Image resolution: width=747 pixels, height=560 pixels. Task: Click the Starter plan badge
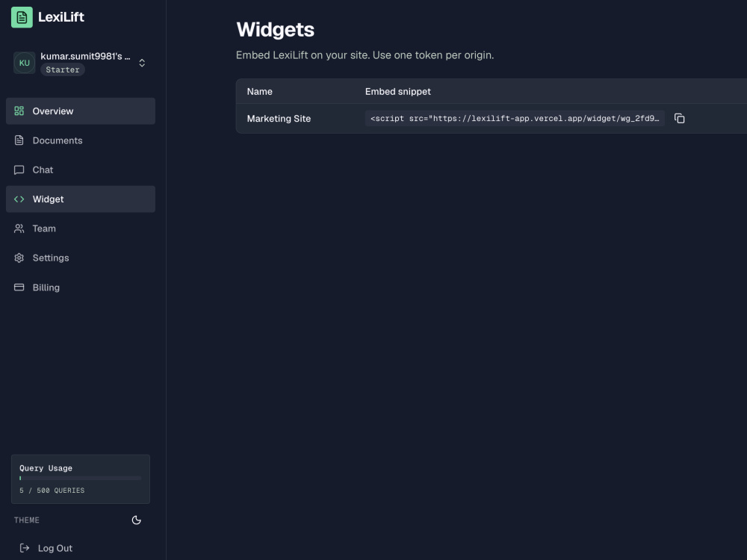click(63, 69)
